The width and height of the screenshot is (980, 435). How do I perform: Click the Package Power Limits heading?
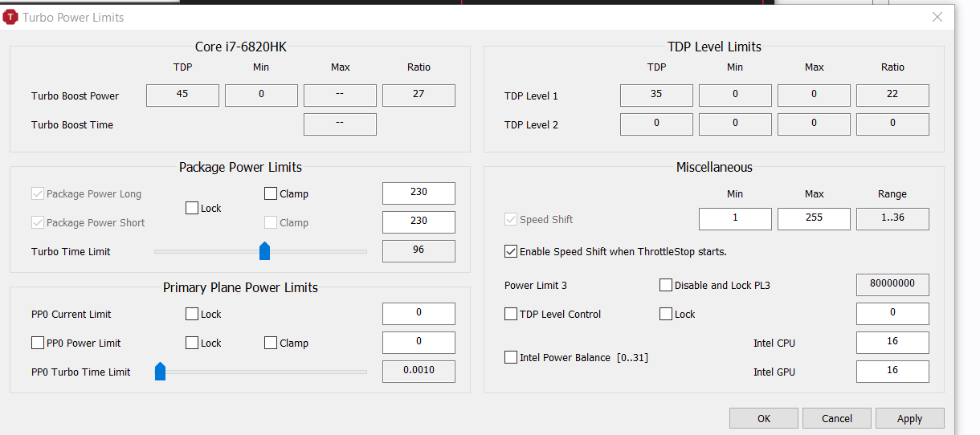(x=240, y=167)
